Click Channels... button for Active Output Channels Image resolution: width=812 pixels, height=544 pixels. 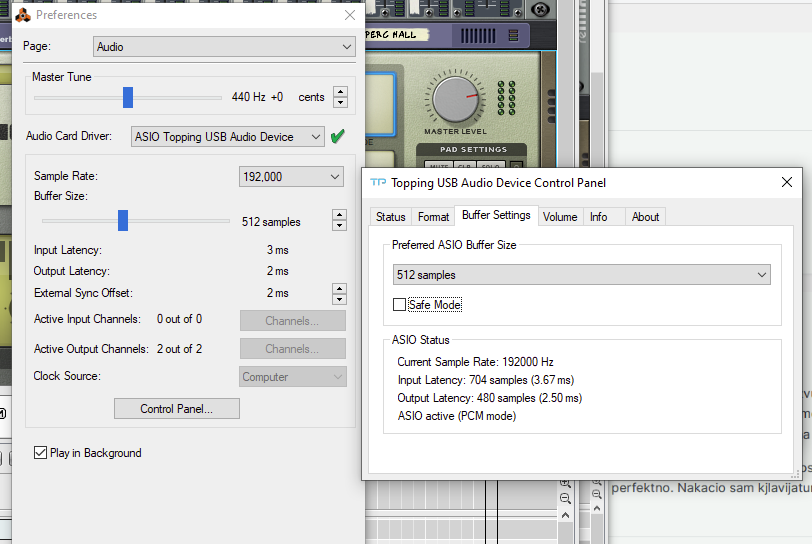[x=293, y=349]
